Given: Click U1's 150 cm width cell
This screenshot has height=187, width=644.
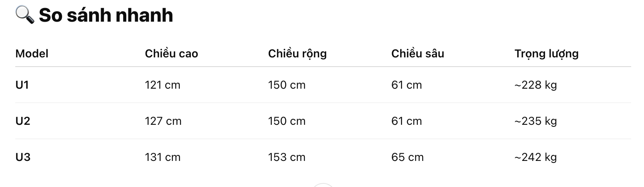Looking at the screenshot, I should (287, 85).
